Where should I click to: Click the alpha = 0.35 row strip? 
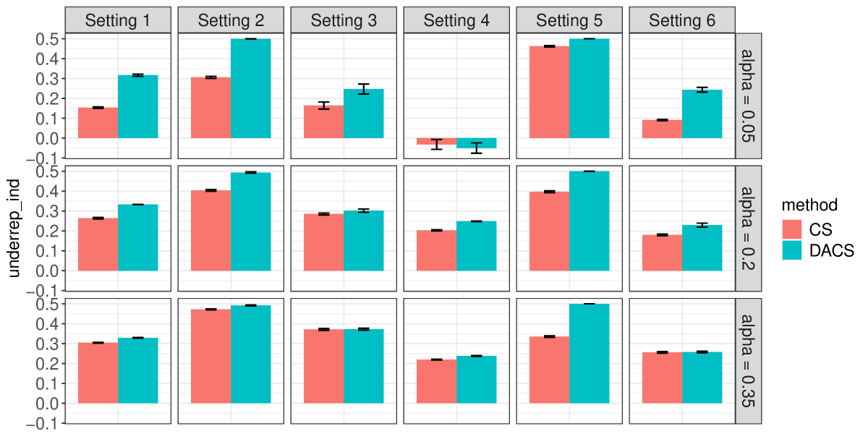coord(749,360)
